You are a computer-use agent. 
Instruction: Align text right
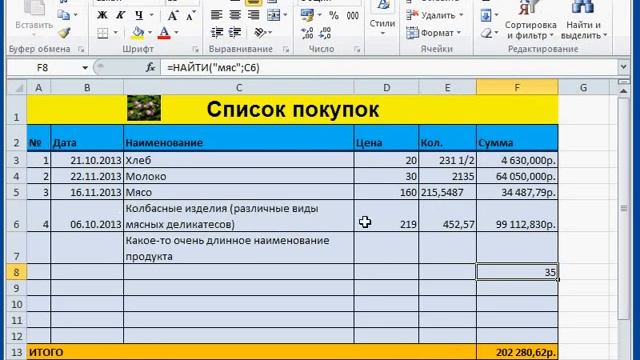[253, 16]
